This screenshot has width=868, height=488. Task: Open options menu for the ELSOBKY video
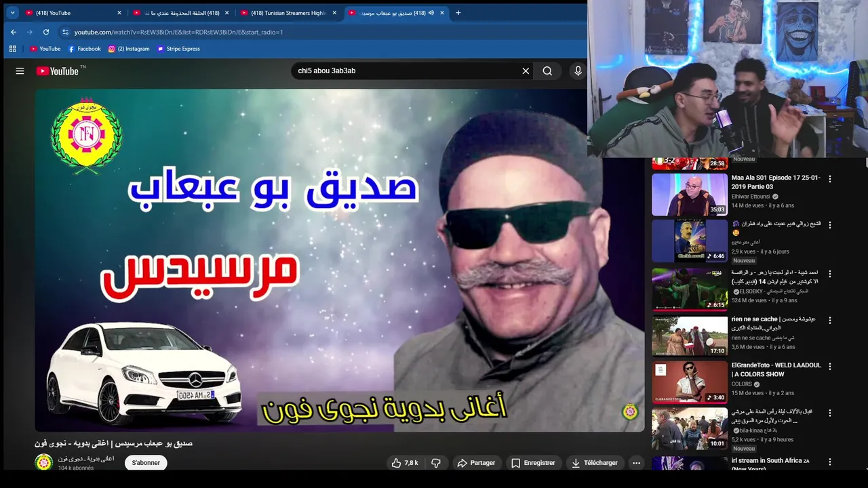(x=829, y=274)
